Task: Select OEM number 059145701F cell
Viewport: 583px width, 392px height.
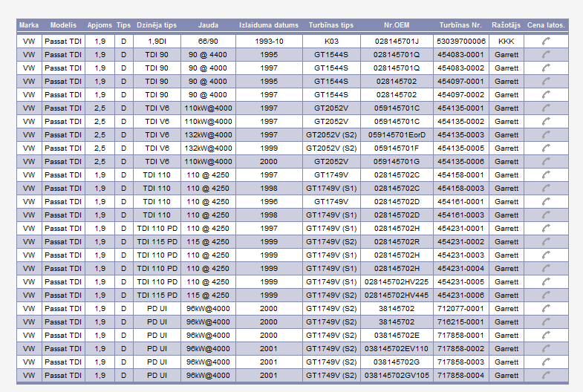Action: click(397, 148)
